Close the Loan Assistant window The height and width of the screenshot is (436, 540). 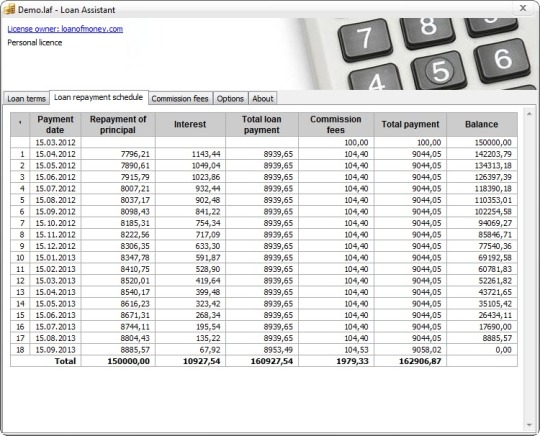(523, 8)
